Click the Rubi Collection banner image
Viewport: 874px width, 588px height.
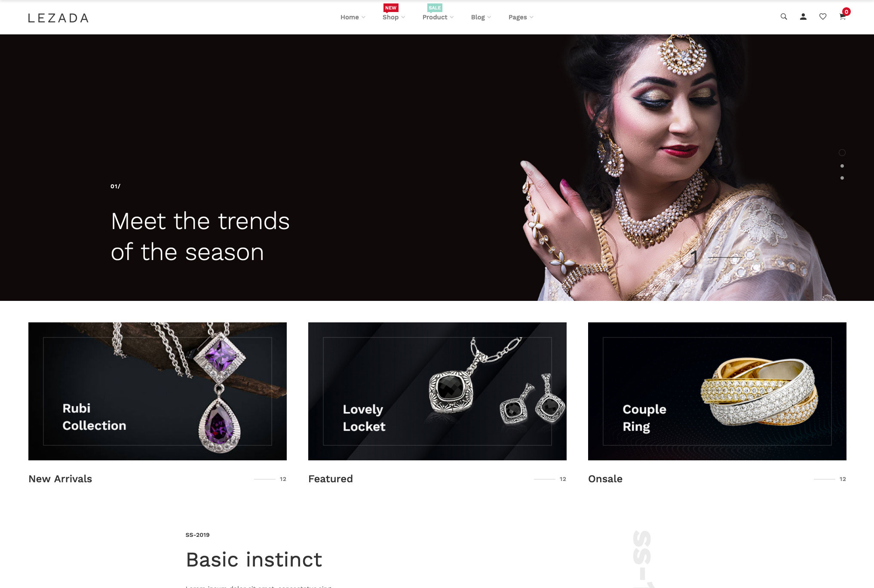tap(157, 391)
